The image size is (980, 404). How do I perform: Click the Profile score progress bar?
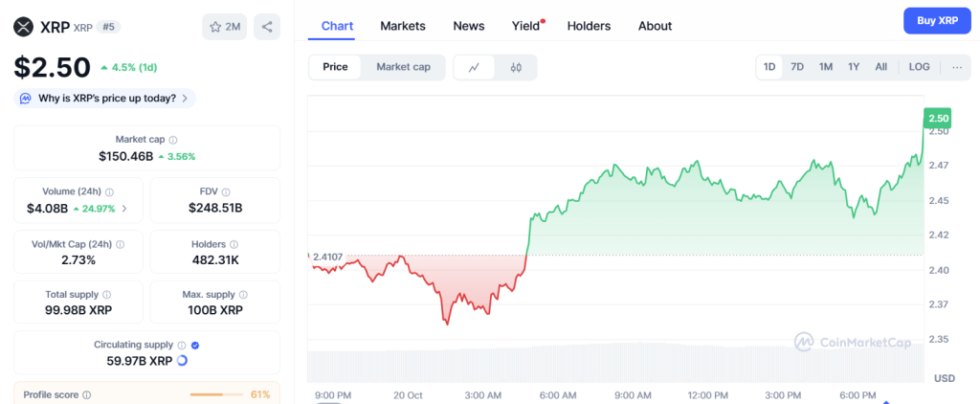[x=217, y=394]
